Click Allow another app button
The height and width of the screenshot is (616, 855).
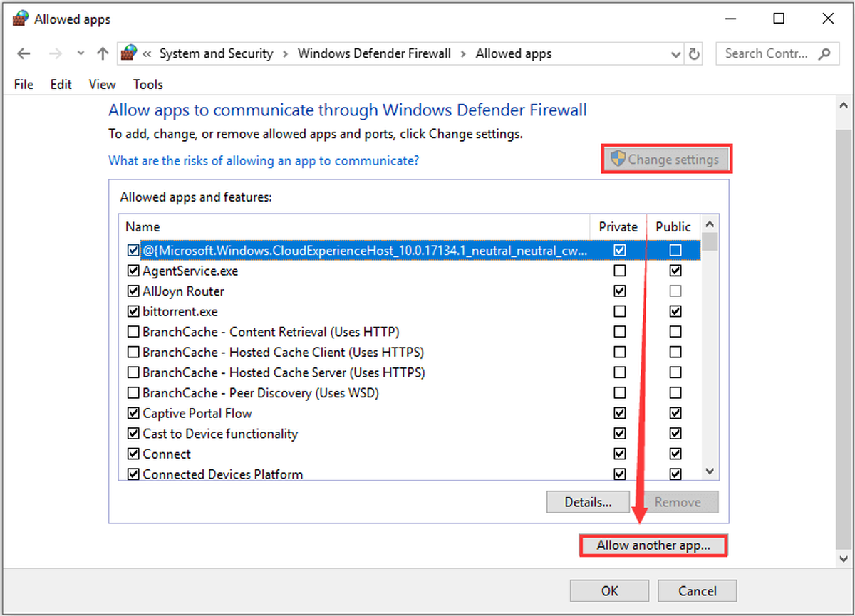point(653,545)
